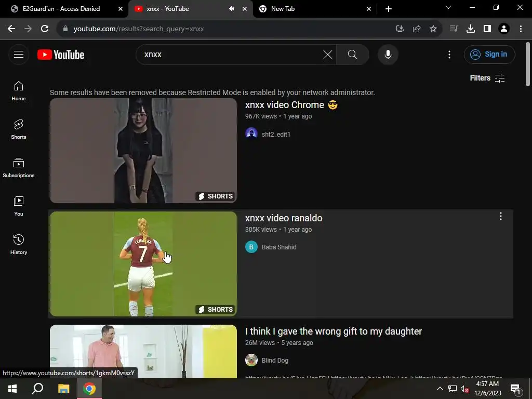Open History from the sidebar

click(x=19, y=244)
